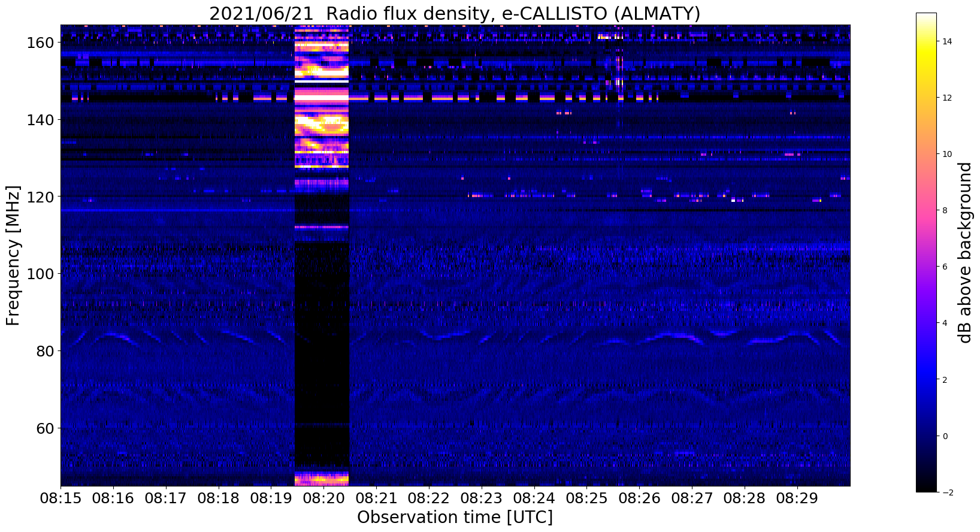Click the colorbar tick label 12
Viewport: 980px width, 532px height.
click(x=946, y=98)
